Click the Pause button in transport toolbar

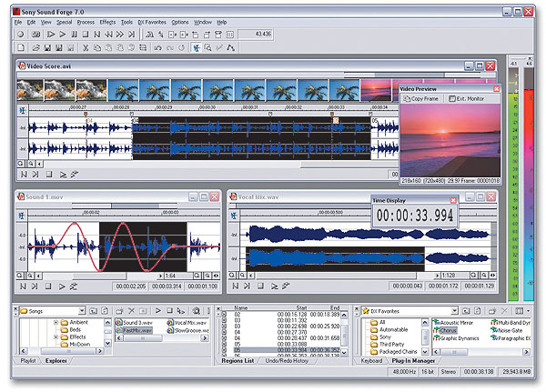(74, 33)
